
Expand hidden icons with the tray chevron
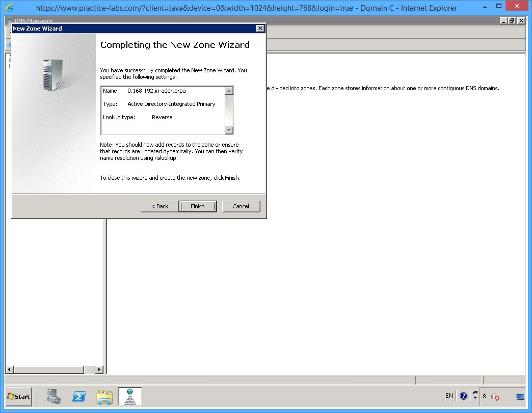point(485,396)
